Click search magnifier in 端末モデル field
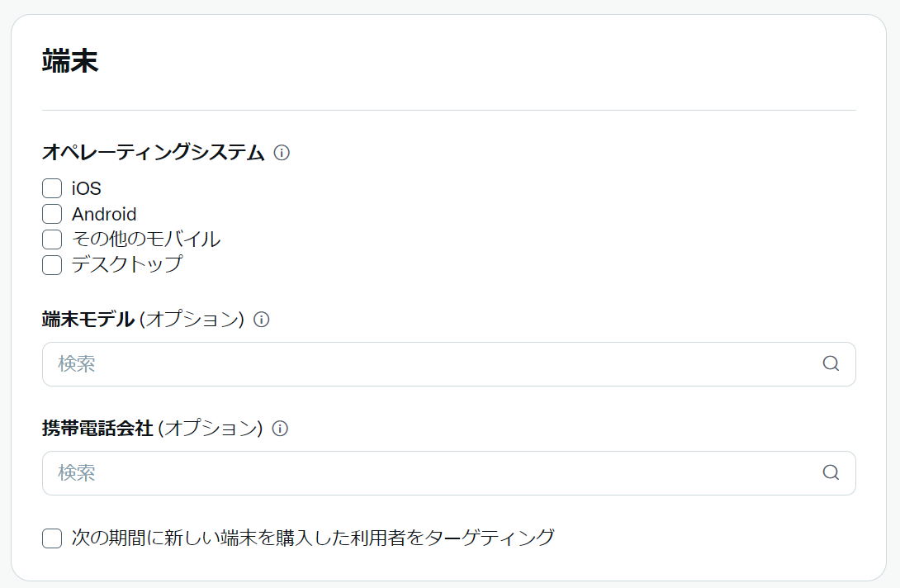Screen dimensions: 900x588 831,363
